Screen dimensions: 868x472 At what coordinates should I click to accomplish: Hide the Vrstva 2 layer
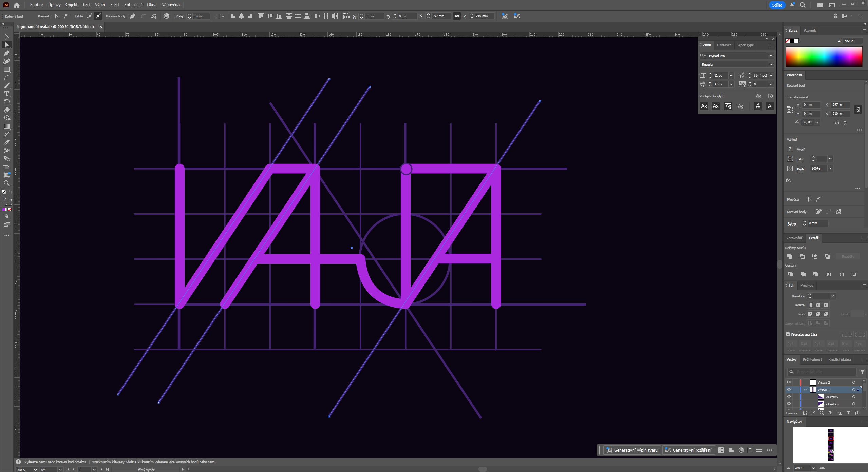(x=789, y=382)
